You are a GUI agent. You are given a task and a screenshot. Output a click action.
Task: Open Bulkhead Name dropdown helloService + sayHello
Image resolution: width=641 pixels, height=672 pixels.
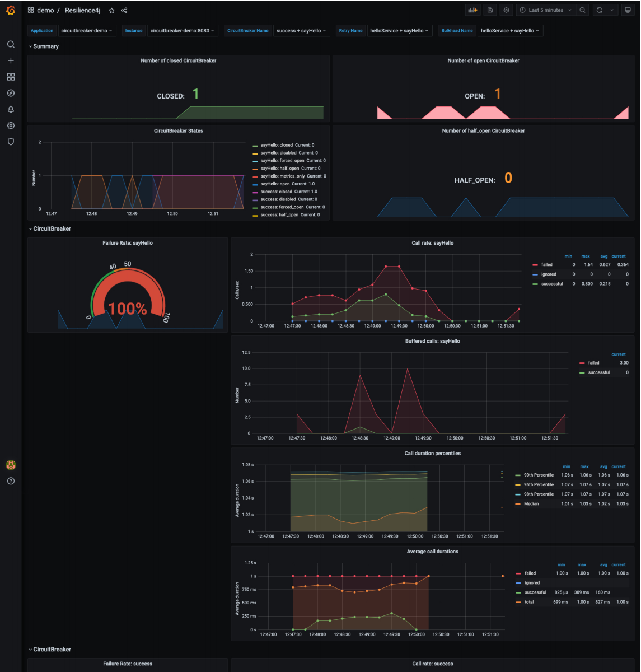[510, 31]
